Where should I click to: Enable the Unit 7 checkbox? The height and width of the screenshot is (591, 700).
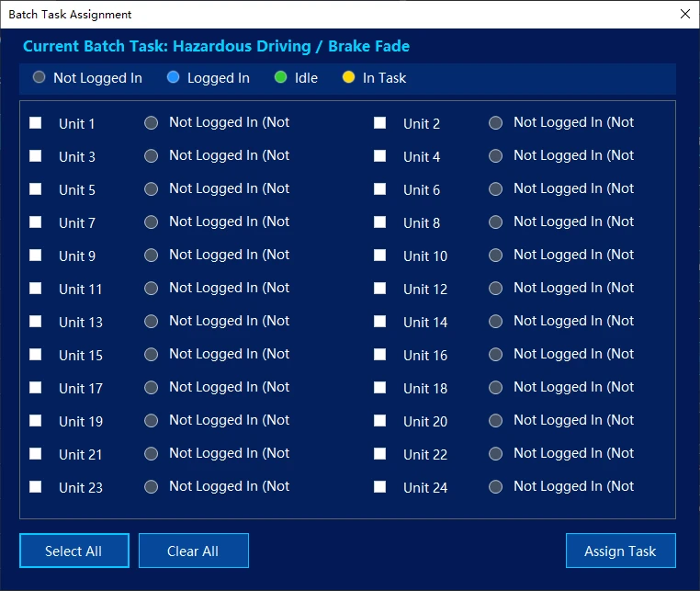pyautogui.click(x=35, y=222)
